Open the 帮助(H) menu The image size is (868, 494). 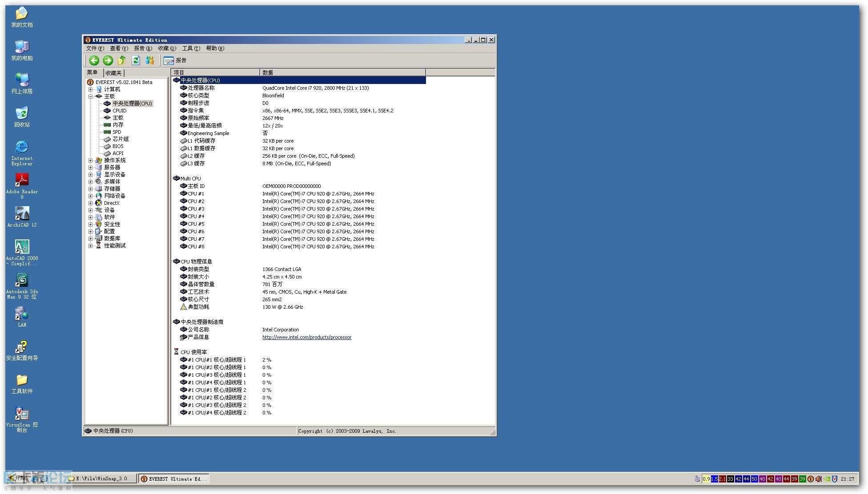pos(215,48)
